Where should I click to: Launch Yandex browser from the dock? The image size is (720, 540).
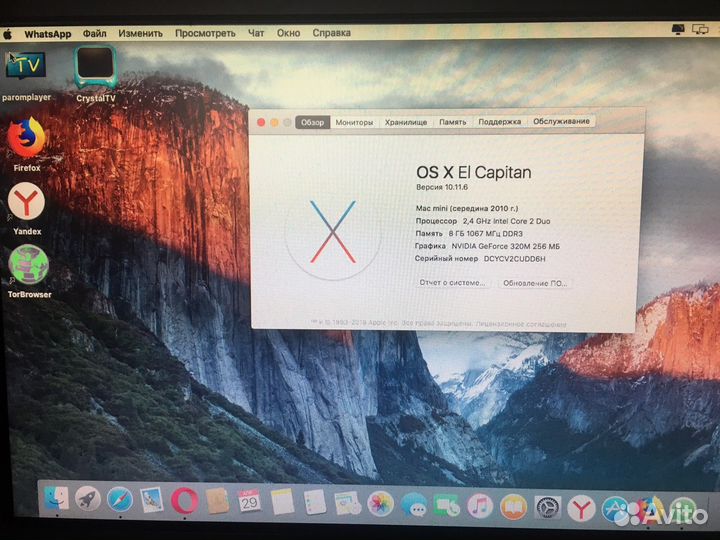point(581,509)
